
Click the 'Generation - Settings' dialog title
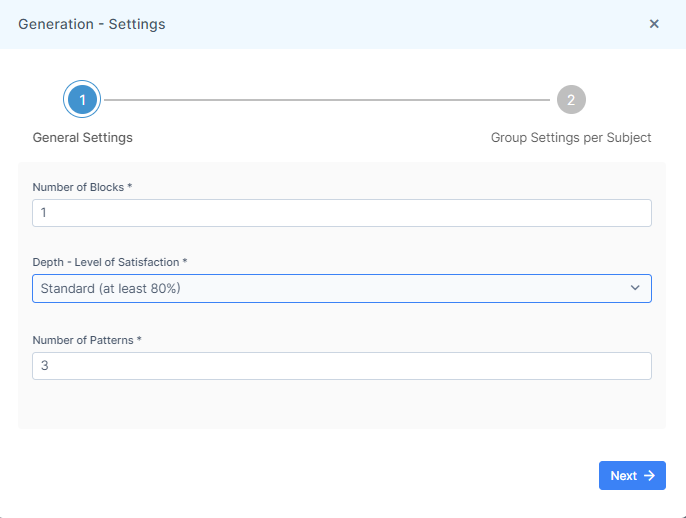click(92, 24)
